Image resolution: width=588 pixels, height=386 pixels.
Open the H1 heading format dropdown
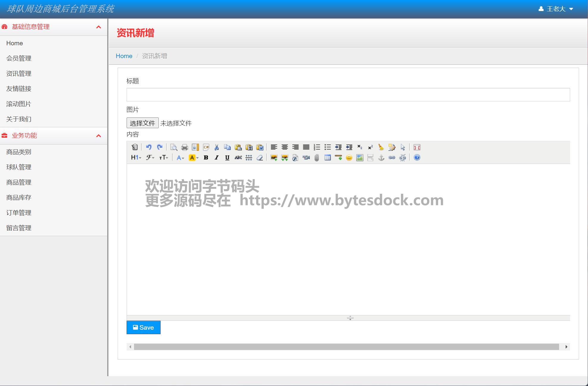[x=136, y=158]
